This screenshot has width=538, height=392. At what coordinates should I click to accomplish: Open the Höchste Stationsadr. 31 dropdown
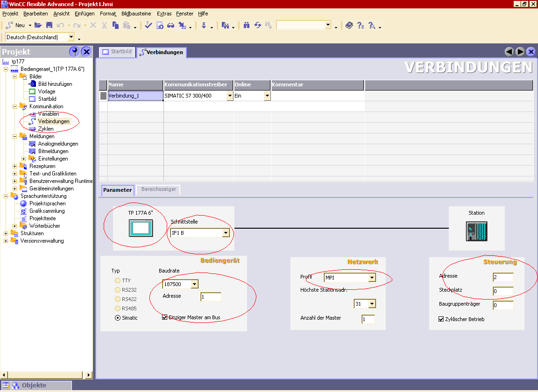click(x=372, y=303)
